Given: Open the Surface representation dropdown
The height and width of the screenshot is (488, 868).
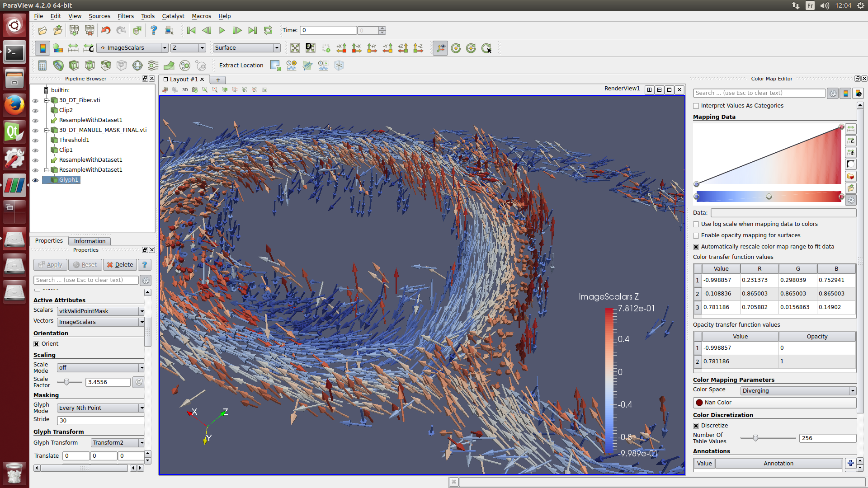Looking at the screenshot, I should coord(247,48).
